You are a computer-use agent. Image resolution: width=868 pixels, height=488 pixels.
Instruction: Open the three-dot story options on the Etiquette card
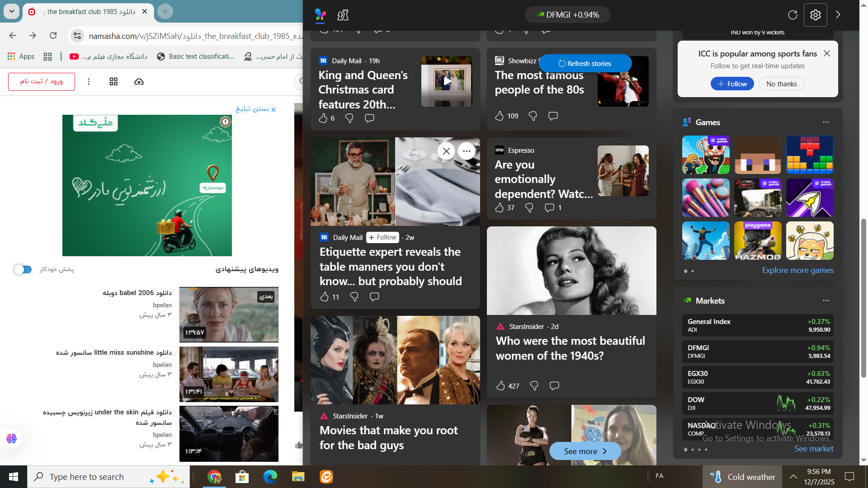[x=467, y=151]
